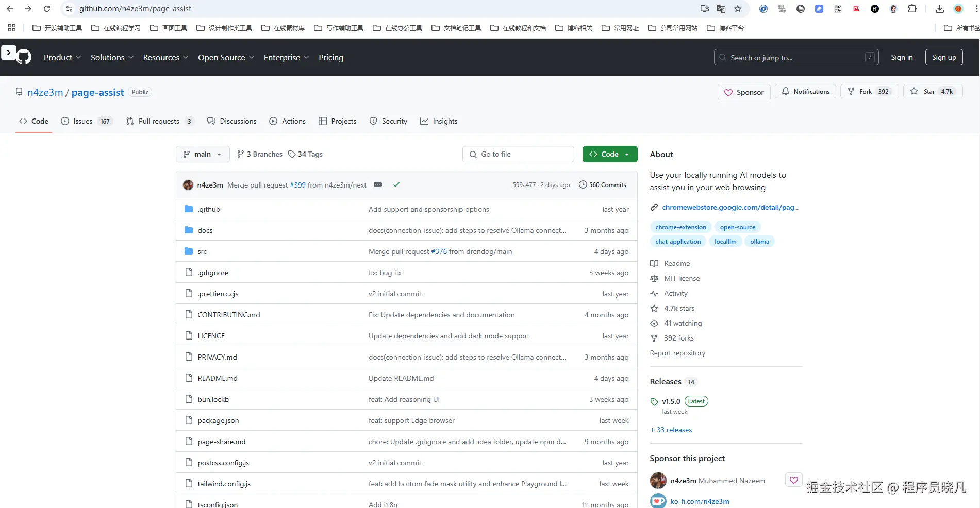The width and height of the screenshot is (980, 508).
Task: Open the chromewebstore.google.com link
Action: pos(730,207)
